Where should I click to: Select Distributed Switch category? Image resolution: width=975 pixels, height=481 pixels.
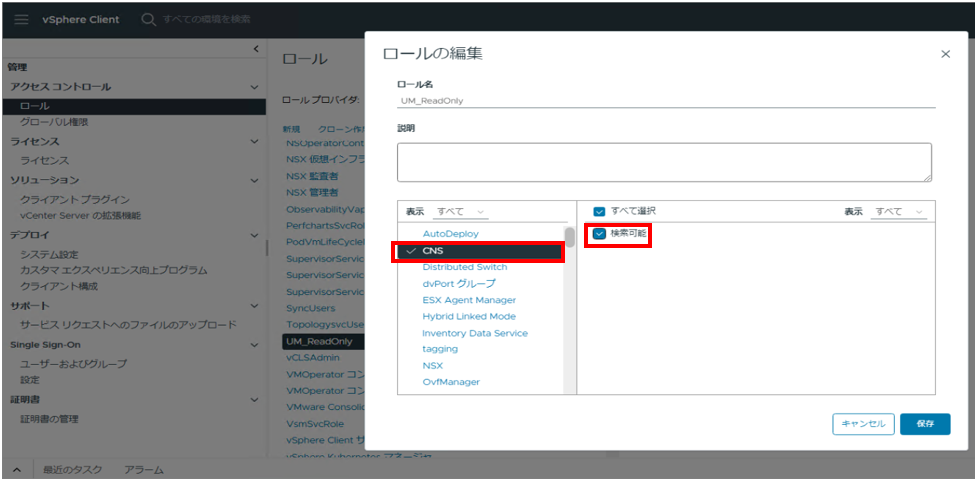click(x=464, y=267)
